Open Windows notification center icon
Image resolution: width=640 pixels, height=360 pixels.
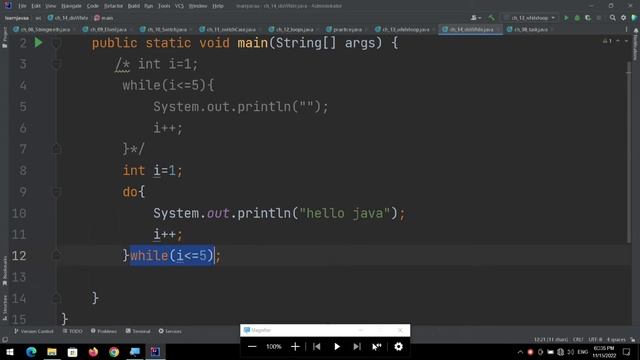627,352
